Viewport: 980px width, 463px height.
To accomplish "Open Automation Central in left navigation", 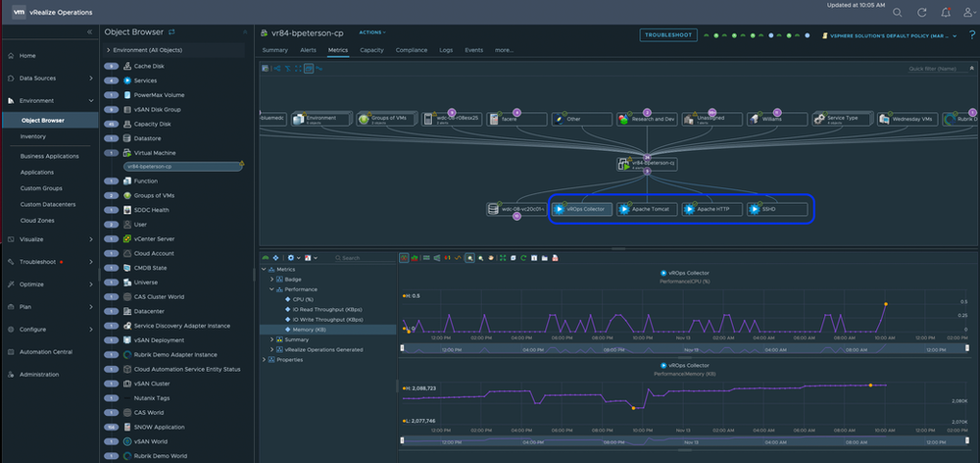I will pyautogui.click(x=45, y=351).
